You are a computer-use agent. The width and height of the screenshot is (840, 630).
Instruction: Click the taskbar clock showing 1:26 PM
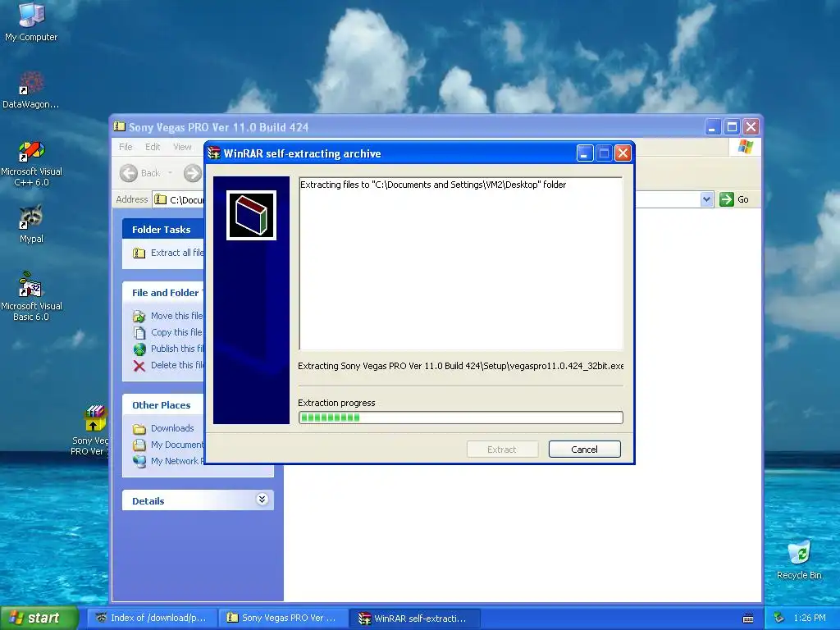(x=810, y=618)
